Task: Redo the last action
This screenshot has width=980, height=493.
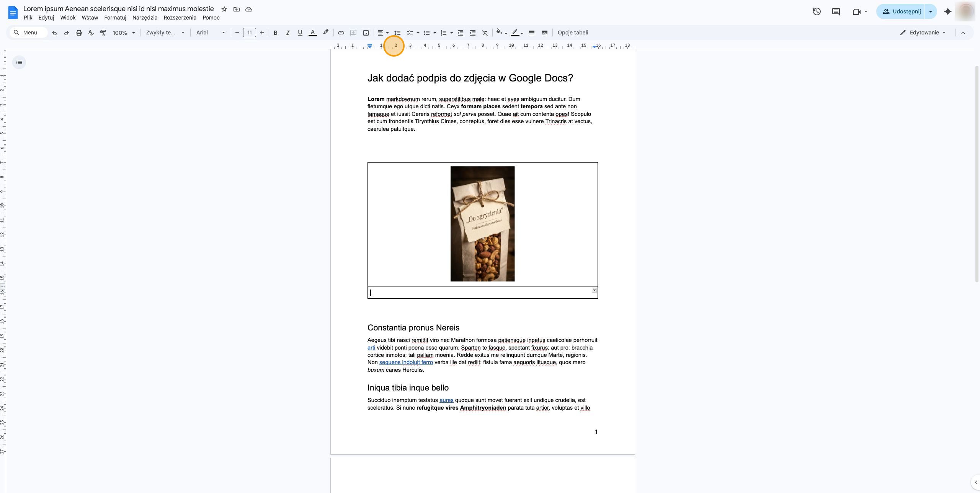Action: click(67, 33)
